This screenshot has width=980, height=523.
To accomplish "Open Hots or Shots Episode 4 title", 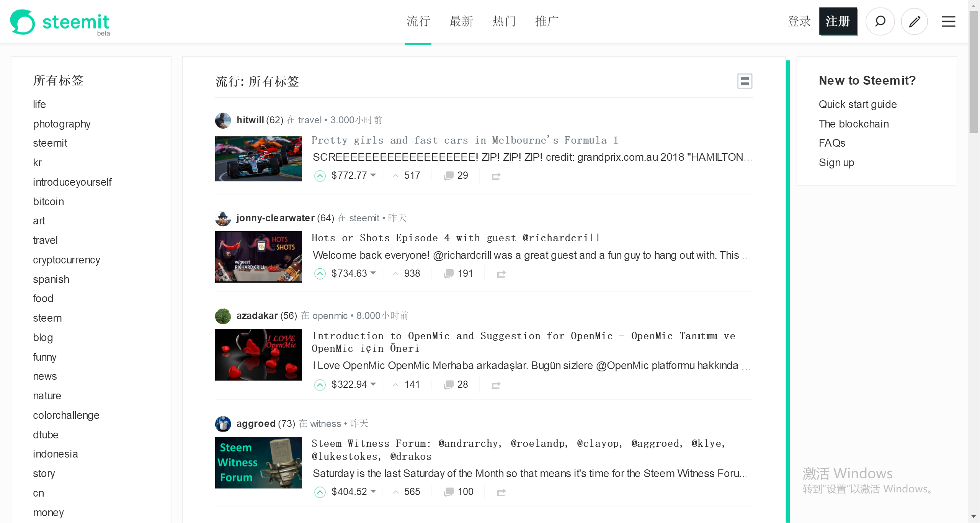I will (x=456, y=238).
